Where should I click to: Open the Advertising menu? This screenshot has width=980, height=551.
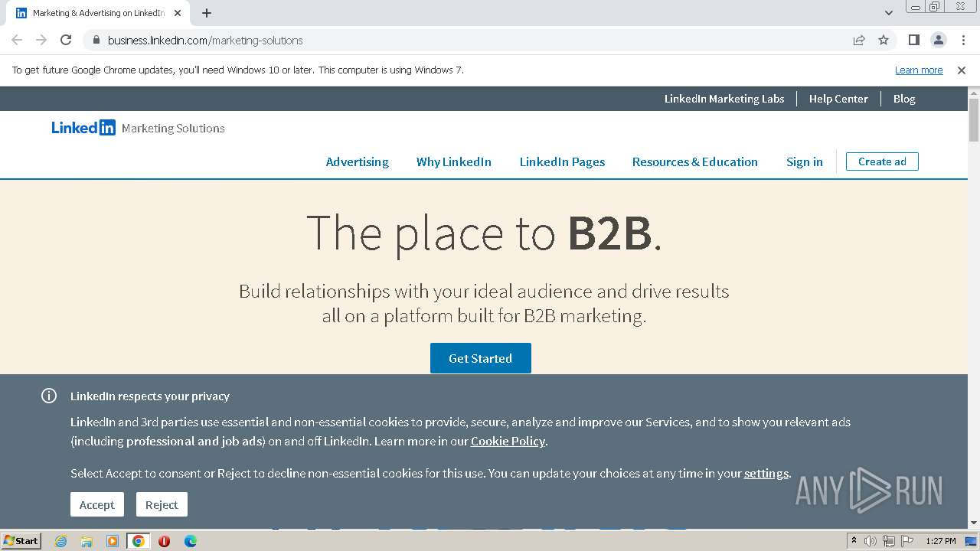(x=357, y=161)
